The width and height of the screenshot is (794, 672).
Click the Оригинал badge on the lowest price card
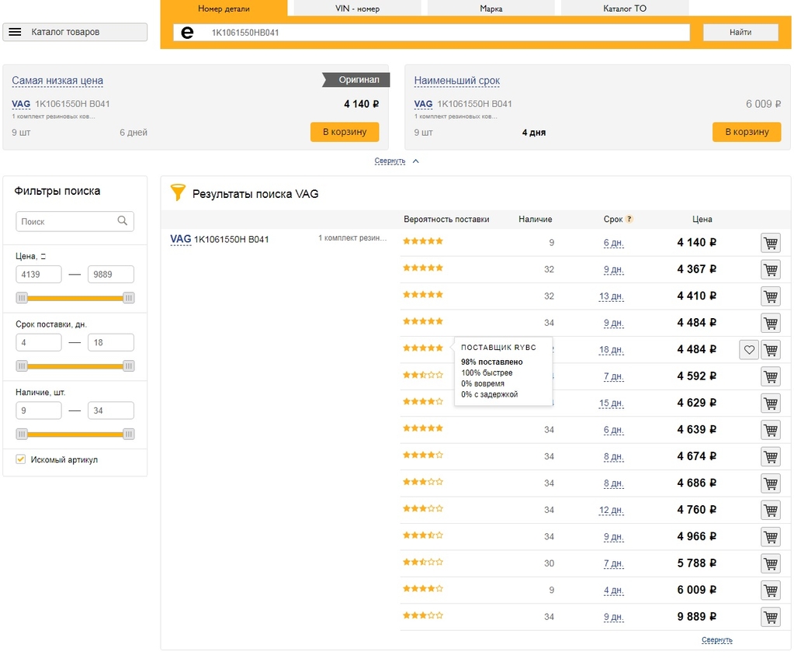pos(356,79)
